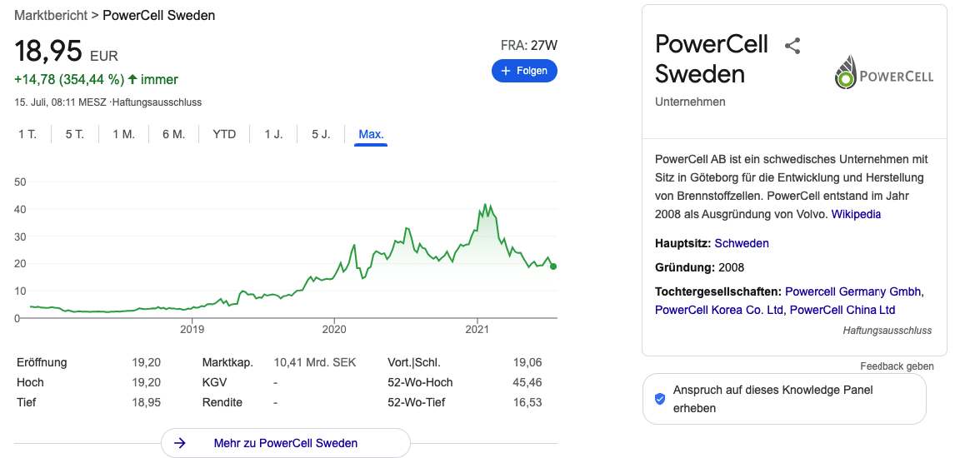Viewport: 980px width, 458px height.
Task: Select the 5 T. time range tab
Action: pos(74,134)
